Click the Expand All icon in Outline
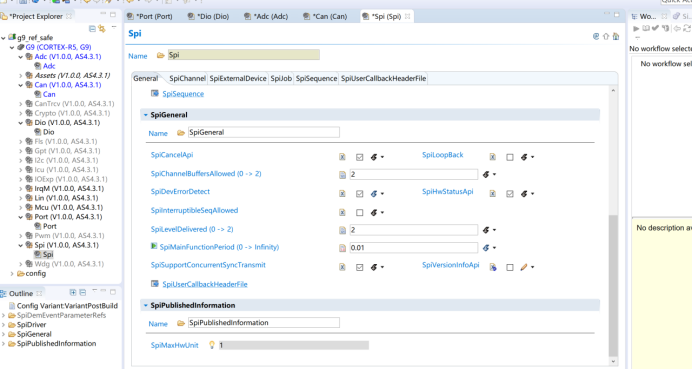693x369 pixels. point(73,293)
